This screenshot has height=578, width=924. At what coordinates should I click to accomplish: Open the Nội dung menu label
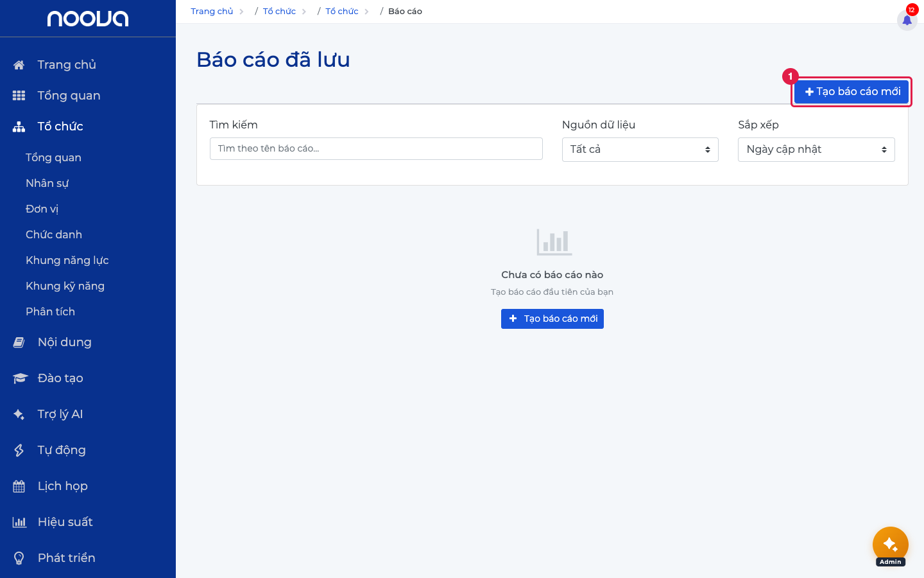(x=64, y=342)
